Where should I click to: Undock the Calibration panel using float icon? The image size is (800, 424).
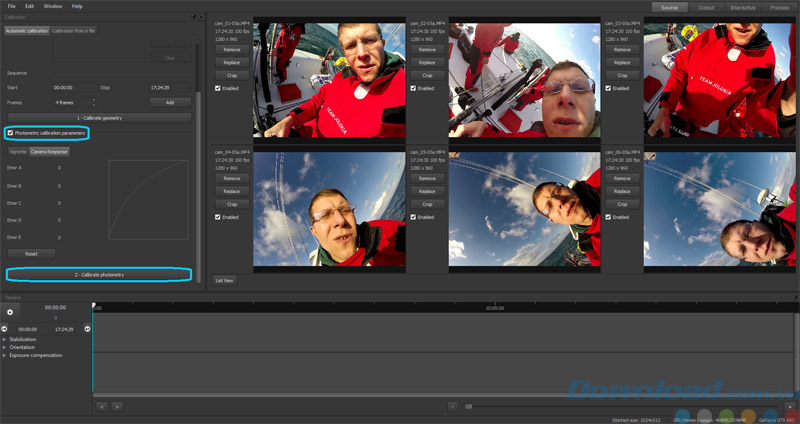(193, 18)
